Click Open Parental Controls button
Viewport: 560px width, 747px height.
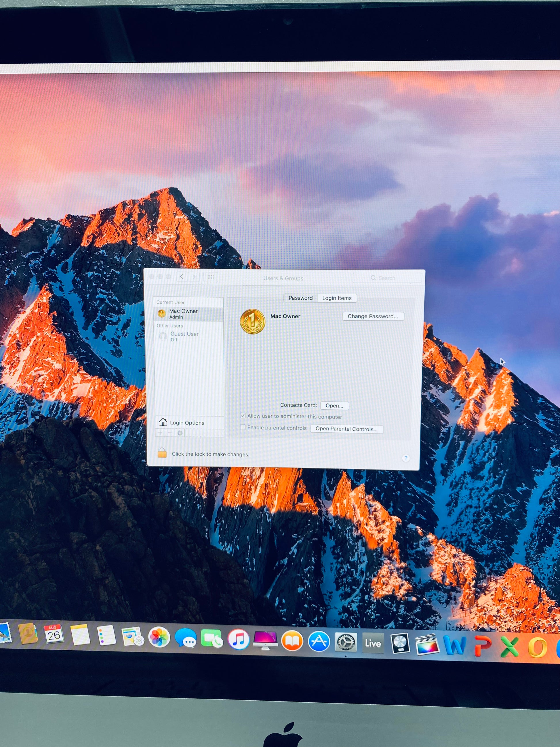point(346,429)
